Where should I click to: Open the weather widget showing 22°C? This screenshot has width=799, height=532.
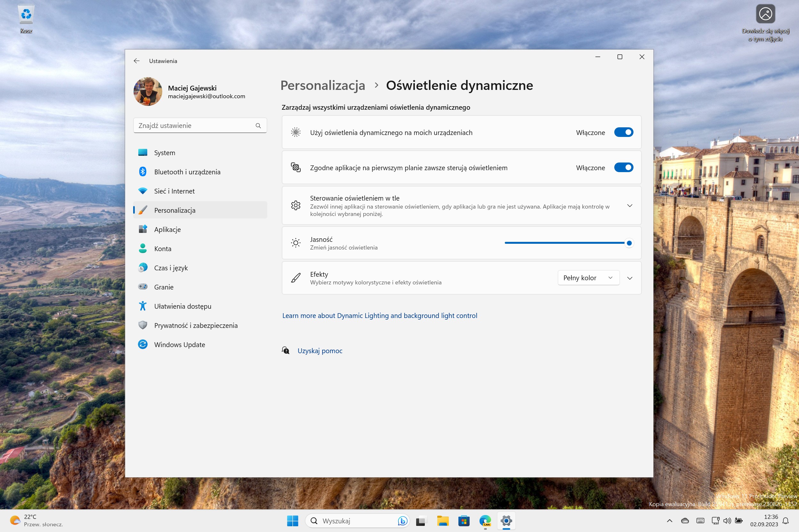[x=36, y=520]
